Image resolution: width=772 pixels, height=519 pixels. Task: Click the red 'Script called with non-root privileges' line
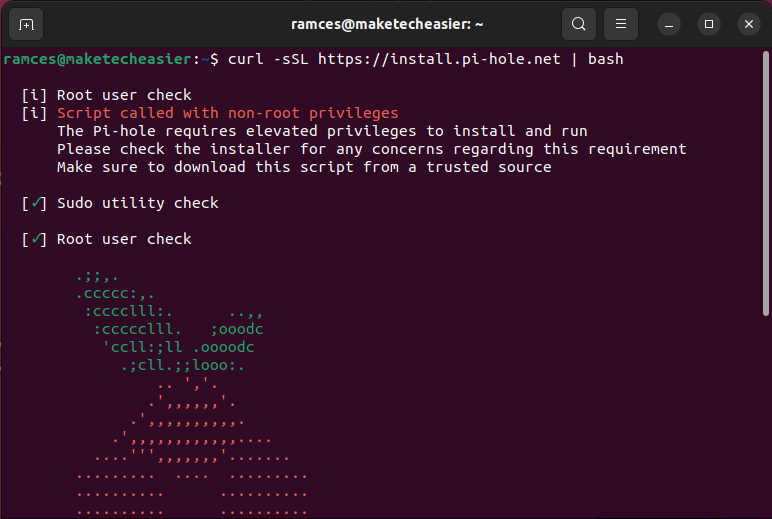[227, 113]
